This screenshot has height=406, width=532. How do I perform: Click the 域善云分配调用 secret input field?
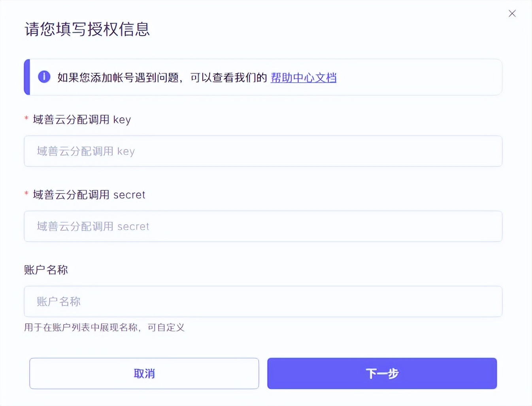click(263, 226)
